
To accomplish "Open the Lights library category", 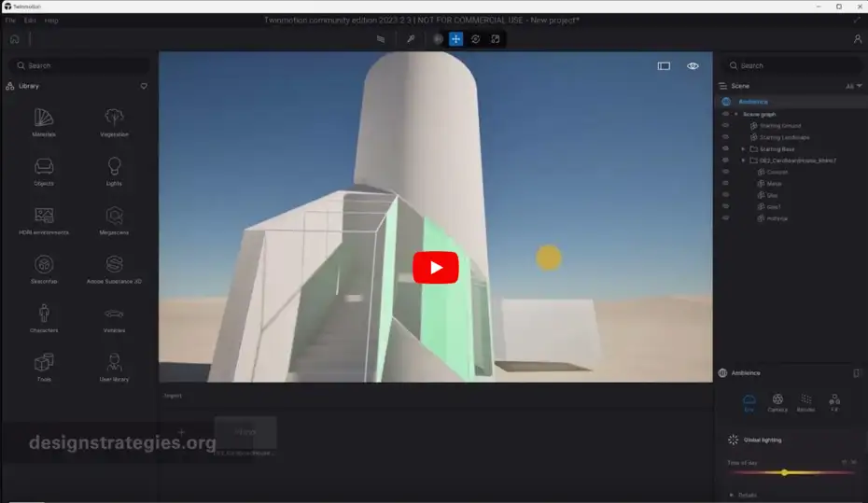I will tap(114, 172).
